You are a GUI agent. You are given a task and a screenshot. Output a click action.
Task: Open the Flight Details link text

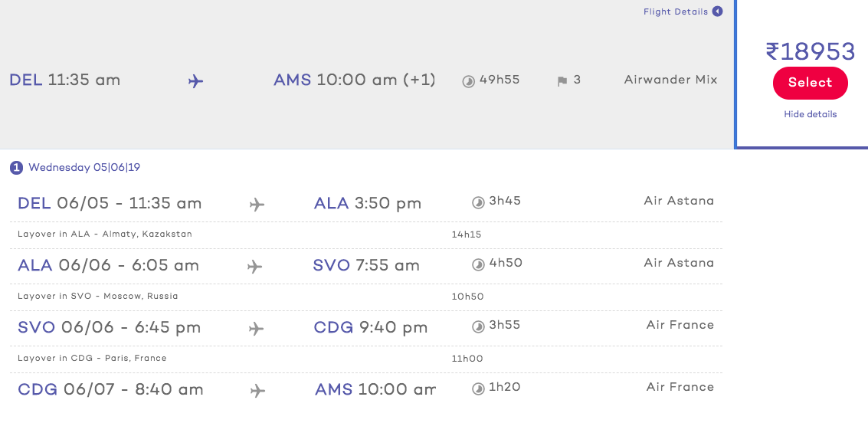[x=676, y=11]
